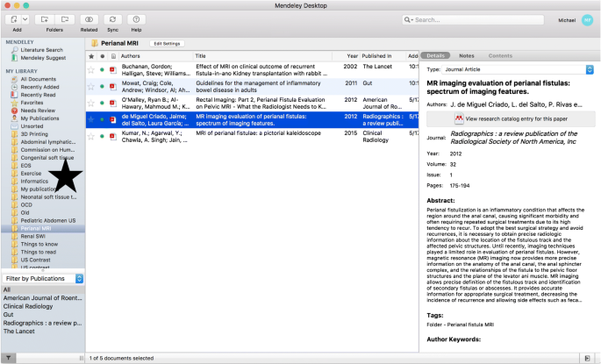Click the Sync library icon
Image resolution: width=601 pixels, height=364 pixels.
coord(112,19)
